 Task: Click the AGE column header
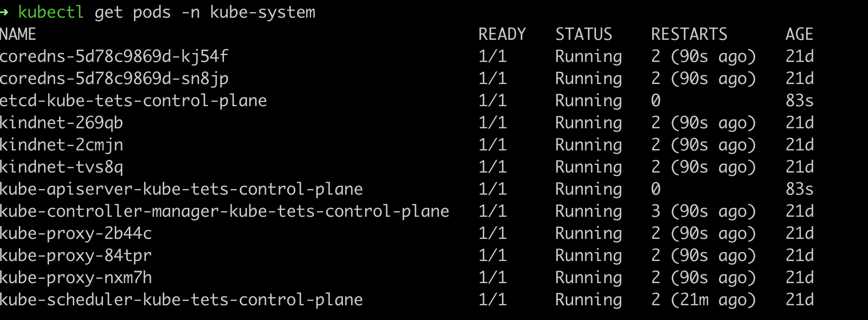799,34
